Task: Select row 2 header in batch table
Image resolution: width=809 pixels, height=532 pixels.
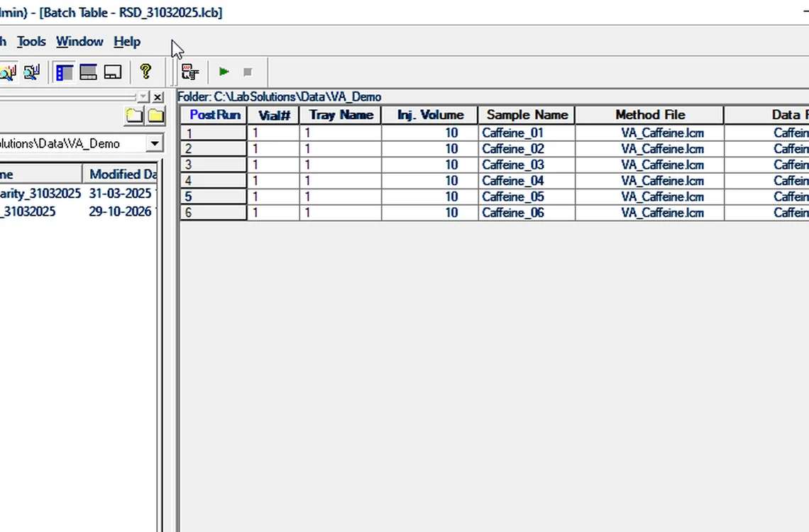Action: (x=214, y=149)
